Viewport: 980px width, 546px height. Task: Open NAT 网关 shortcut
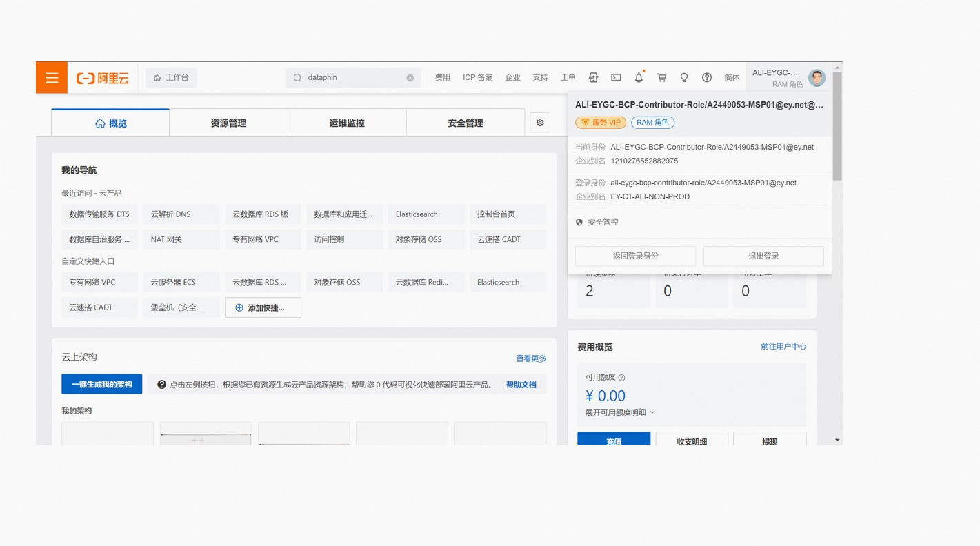click(x=181, y=240)
